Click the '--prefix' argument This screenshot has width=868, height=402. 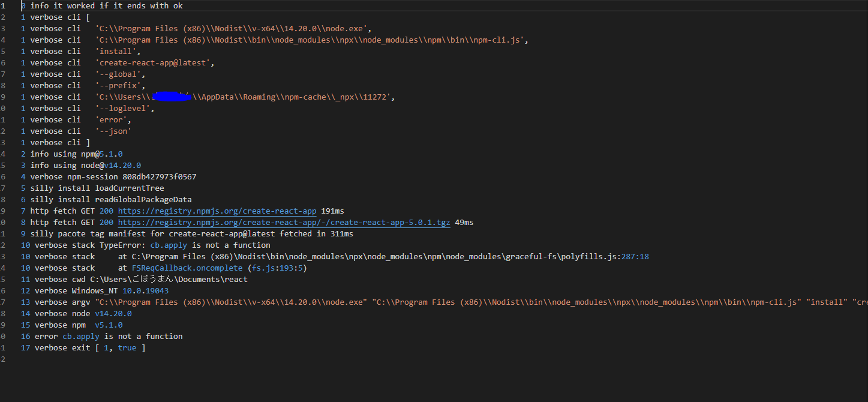coord(120,86)
